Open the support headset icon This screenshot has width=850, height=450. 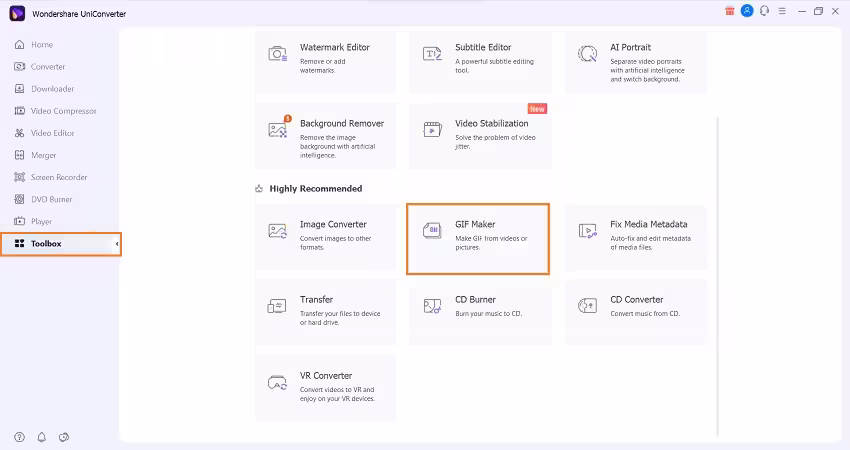point(763,11)
